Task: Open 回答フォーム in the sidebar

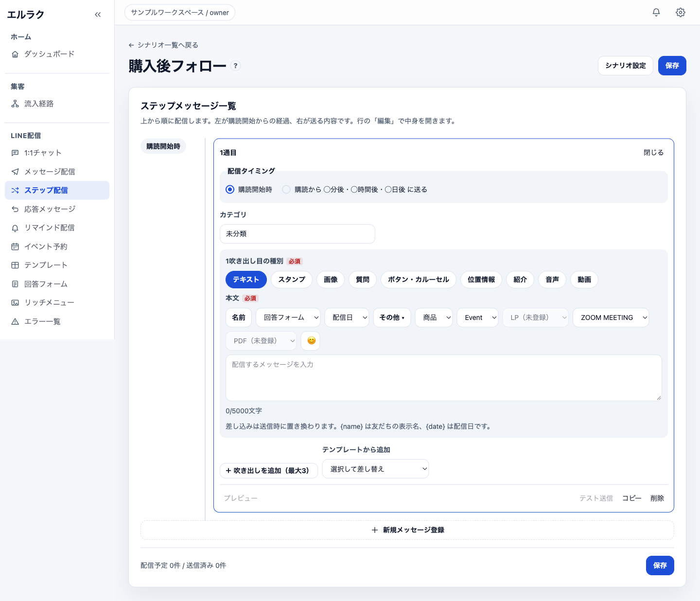Action: click(57, 284)
